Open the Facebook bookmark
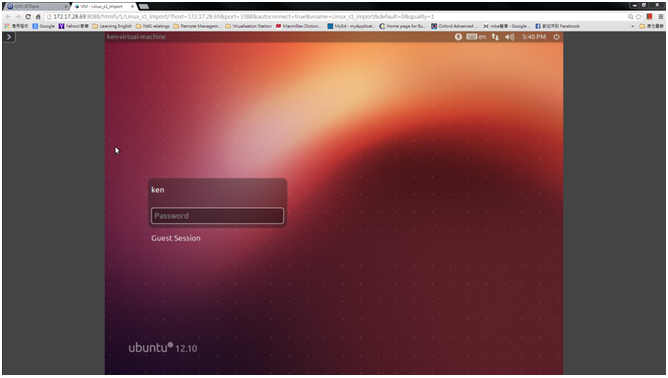 pyautogui.click(x=557, y=26)
